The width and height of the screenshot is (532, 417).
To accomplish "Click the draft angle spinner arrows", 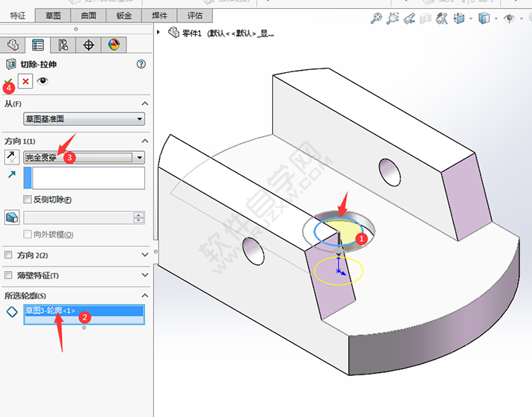I will point(138,217).
